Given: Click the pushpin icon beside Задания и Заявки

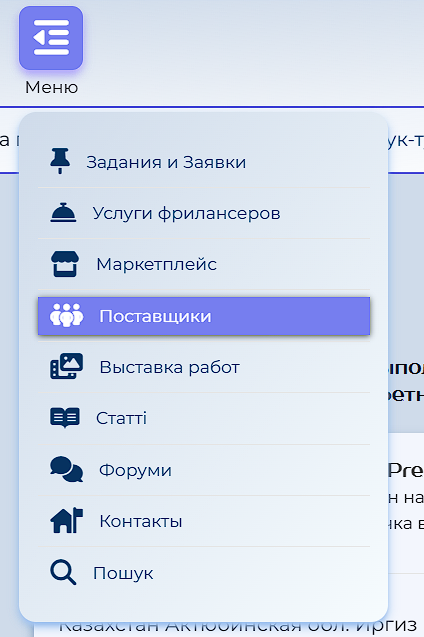Looking at the screenshot, I should [60, 161].
